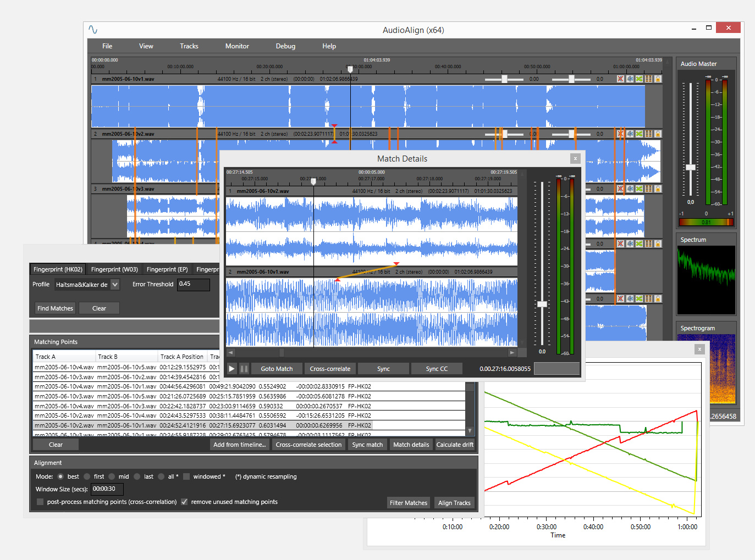Open the Monitor menu
The height and width of the screenshot is (560, 755).
237,46
